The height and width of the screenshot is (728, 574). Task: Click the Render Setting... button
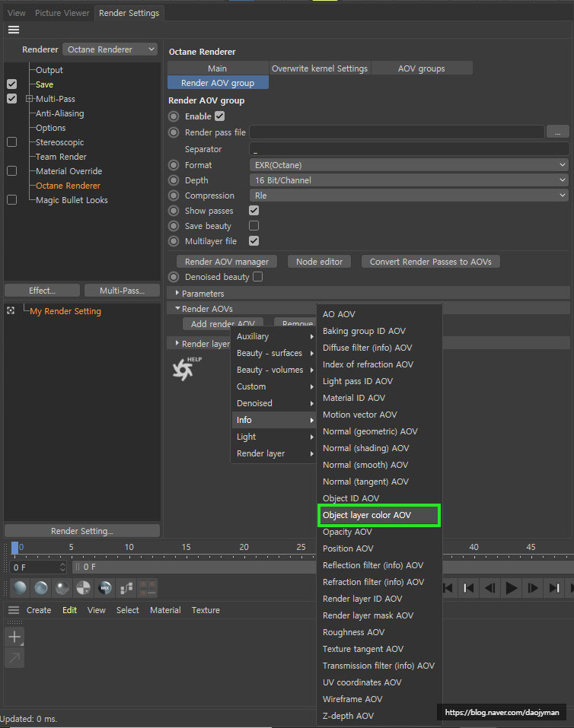pyautogui.click(x=81, y=531)
